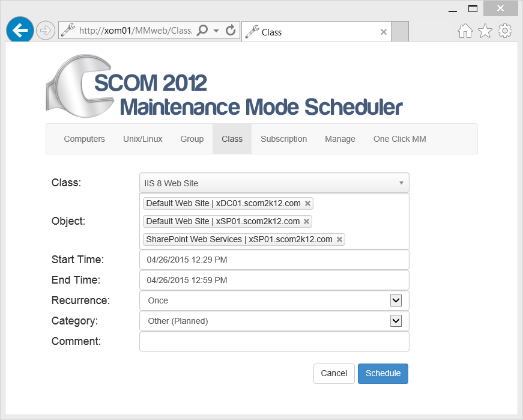Open the Category dropdown showing Other (Planned)
The width and height of the screenshot is (523, 420).
click(274, 321)
